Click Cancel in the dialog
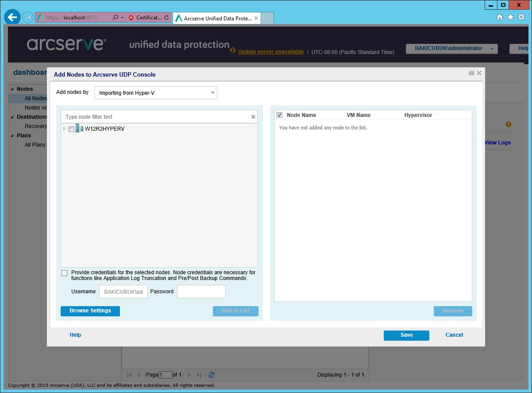 coord(454,335)
